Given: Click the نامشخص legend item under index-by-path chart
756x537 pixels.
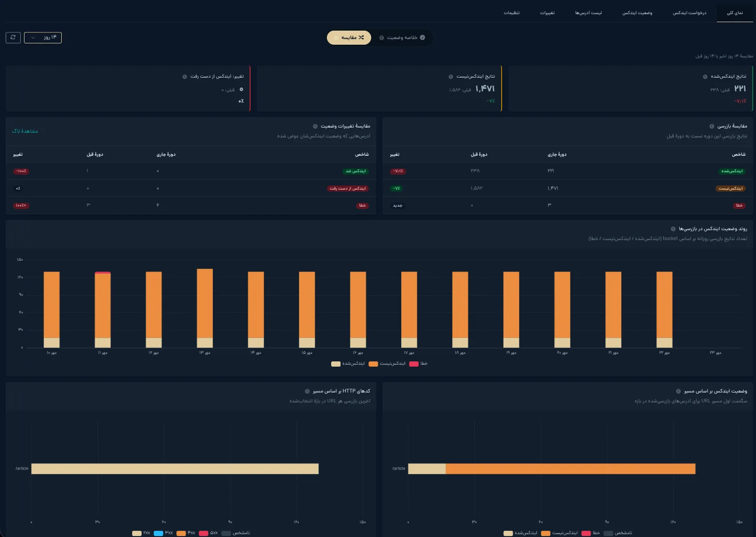Looking at the screenshot, I should point(618,533).
